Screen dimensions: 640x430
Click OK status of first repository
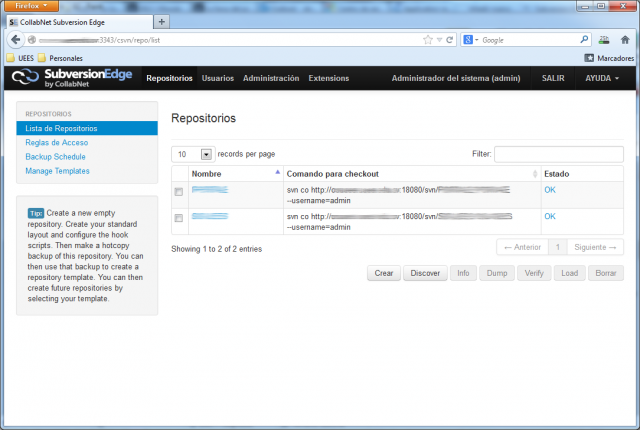tap(550, 190)
